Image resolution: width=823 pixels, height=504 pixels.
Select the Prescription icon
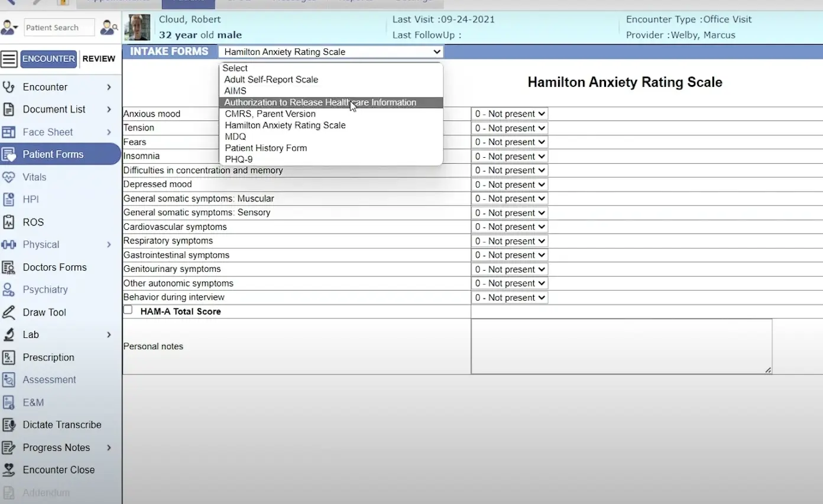(10, 357)
